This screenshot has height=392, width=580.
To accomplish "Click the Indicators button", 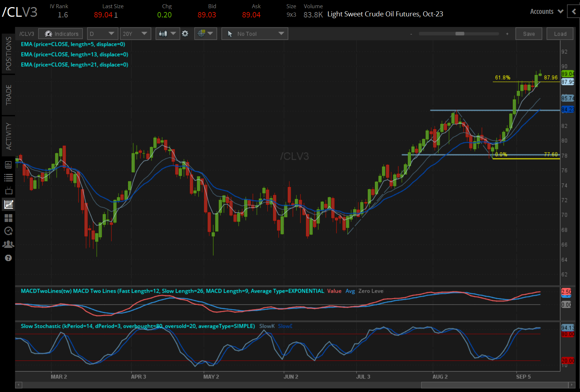I will (x=61, y=34).
